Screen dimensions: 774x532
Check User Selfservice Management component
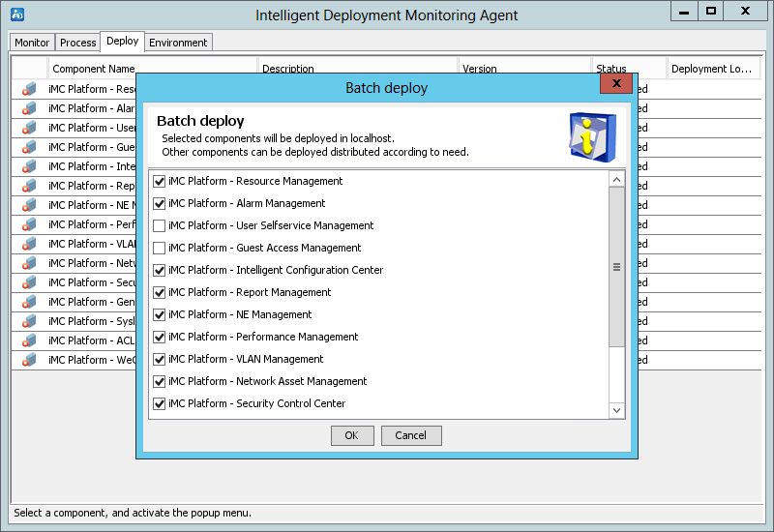click(159, 226)
